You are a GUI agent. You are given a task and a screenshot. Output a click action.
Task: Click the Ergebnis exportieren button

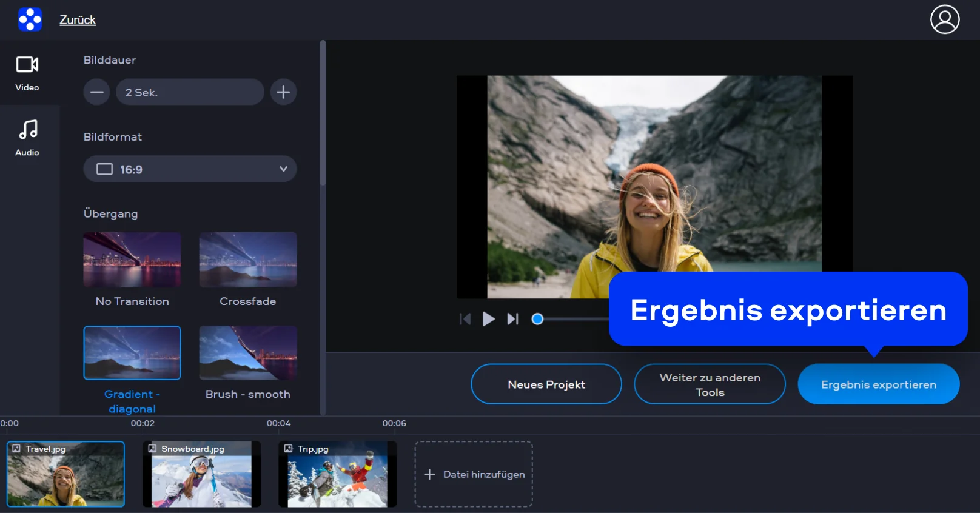tap(878, 384)
